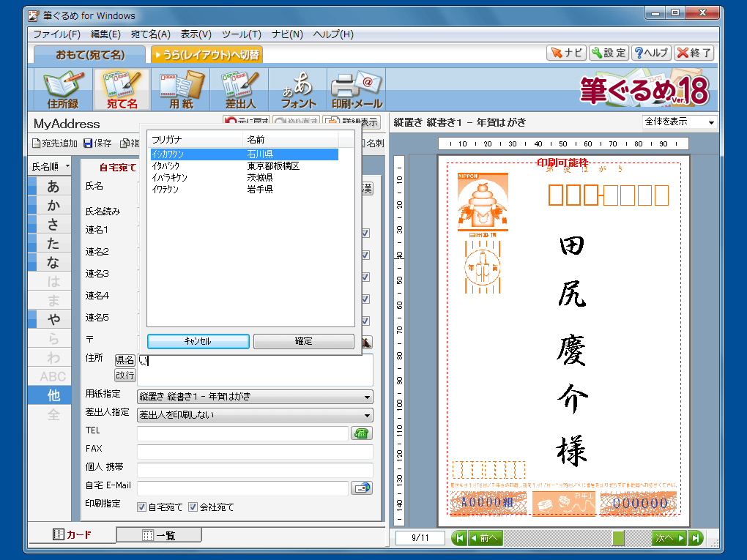The image size is (747, 560).
Task: Go to previous record 前へ
Action: click(486, 538)
